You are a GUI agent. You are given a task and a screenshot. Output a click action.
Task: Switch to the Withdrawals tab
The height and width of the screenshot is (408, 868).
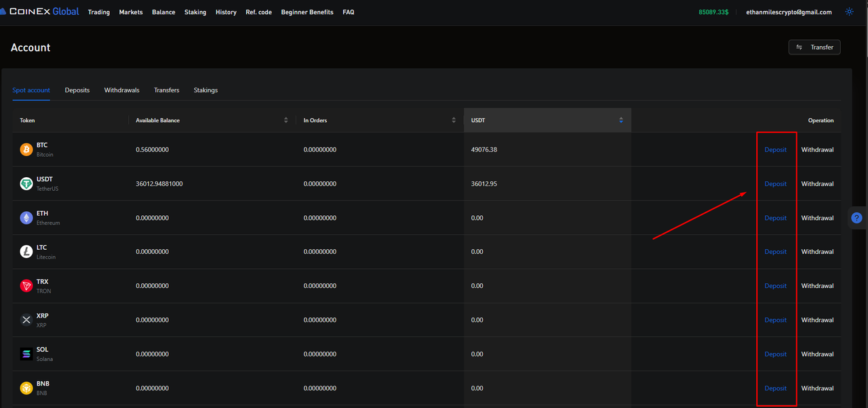tap(122, 90)
